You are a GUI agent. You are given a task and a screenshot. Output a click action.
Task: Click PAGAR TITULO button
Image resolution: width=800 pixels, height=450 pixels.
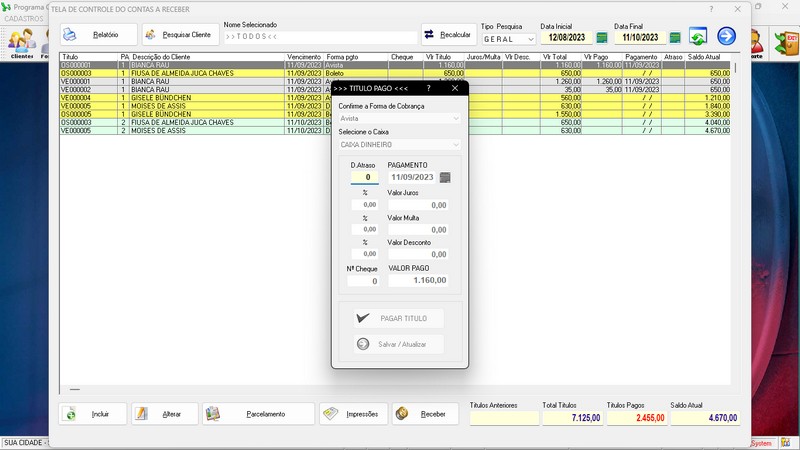click(399, 318)
